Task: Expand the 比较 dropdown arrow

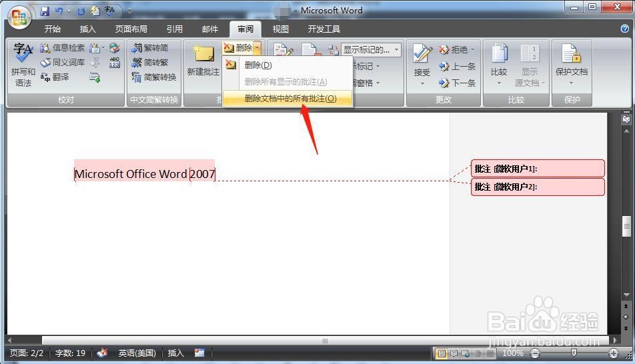Action: click(500, 83)
